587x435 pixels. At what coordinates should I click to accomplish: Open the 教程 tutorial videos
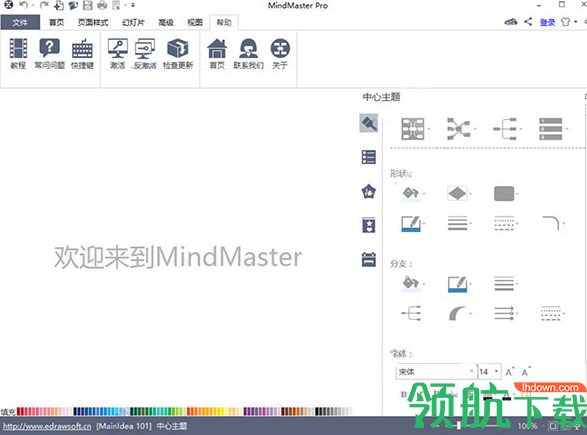pos(18,53)
